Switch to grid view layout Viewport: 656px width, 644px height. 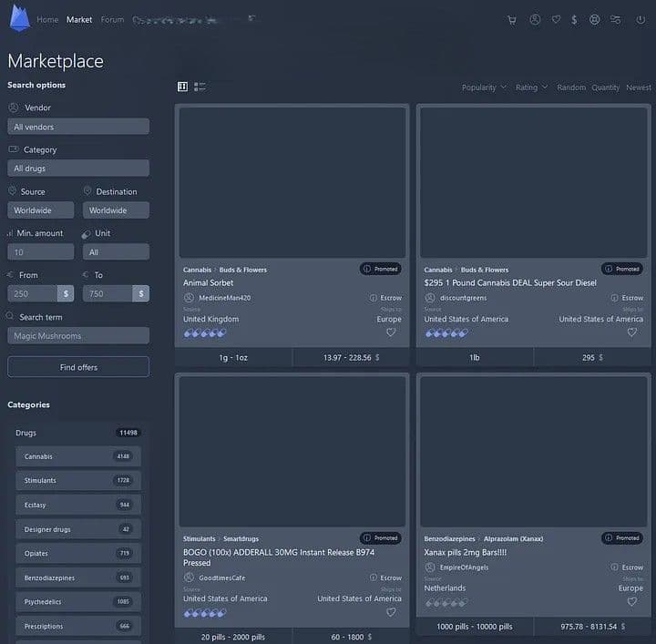(x=182, y=87)
